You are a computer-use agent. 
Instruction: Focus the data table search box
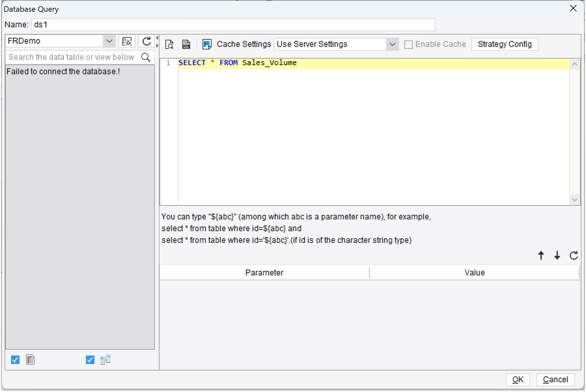tap(73, 57)
